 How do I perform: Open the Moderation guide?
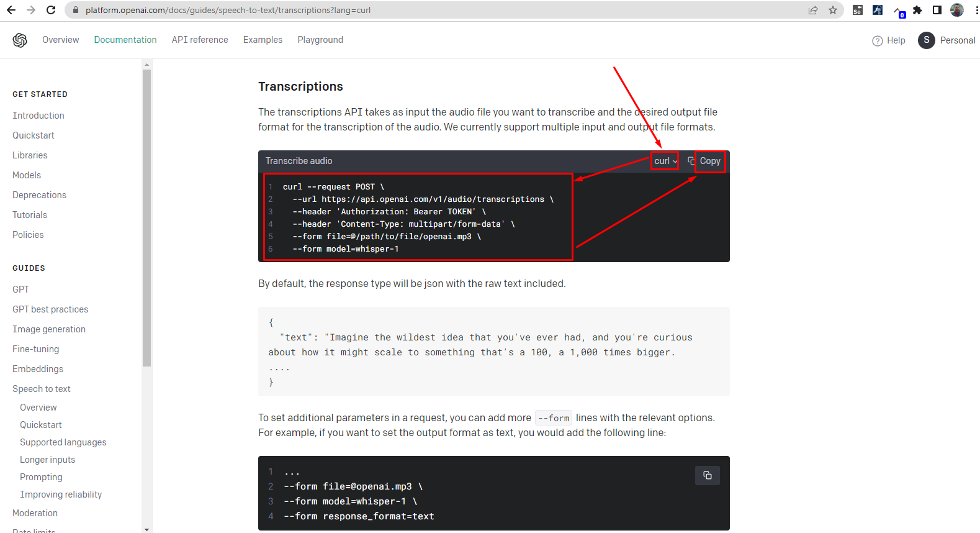(x=35, y=513)
